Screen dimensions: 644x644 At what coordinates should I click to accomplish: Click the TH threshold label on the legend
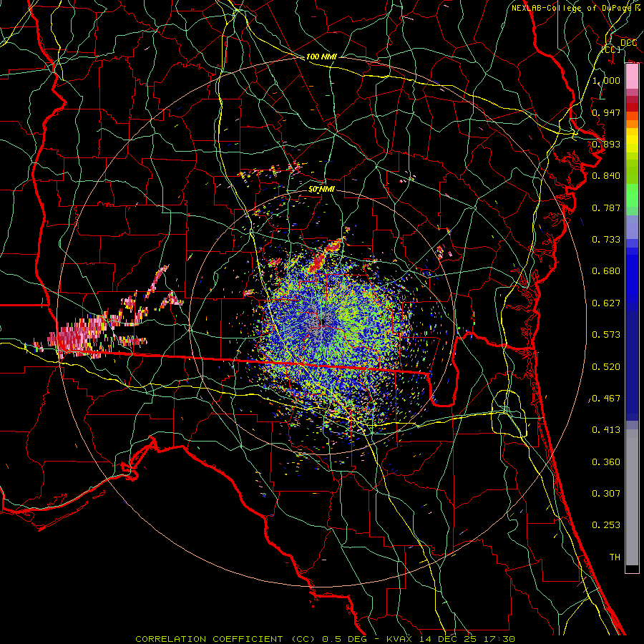tap(615, 557)
